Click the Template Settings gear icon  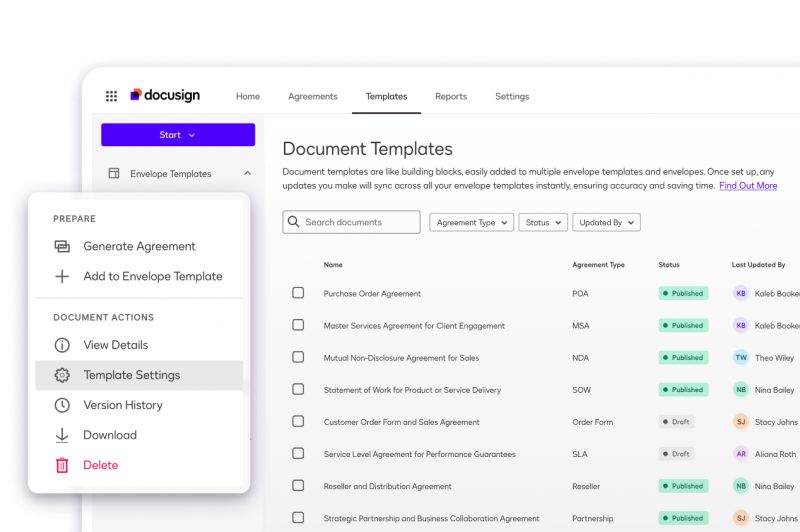coord(62,375)
